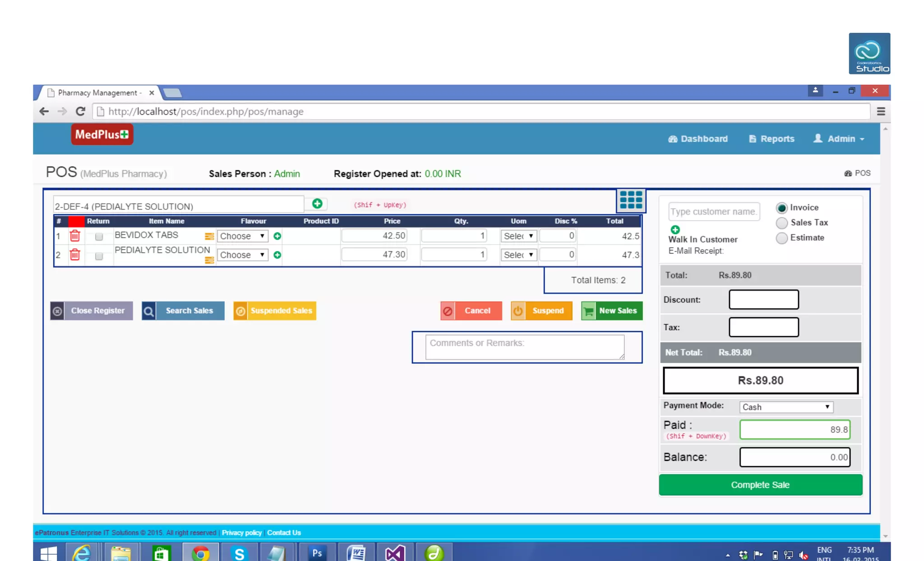
Task: Add new customer with green plus icon
Action: 675,229
